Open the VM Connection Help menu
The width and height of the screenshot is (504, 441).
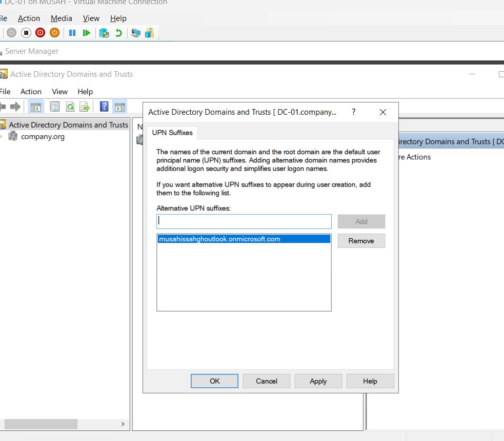coord(118,18)
